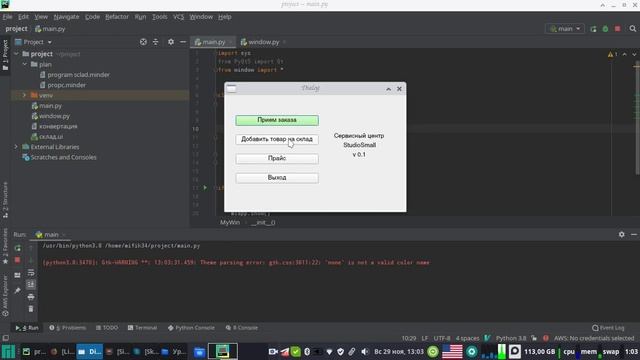Toggle the Favorites side tool window
The height and width of the screenshot is (360, 640).
point(5,246)
